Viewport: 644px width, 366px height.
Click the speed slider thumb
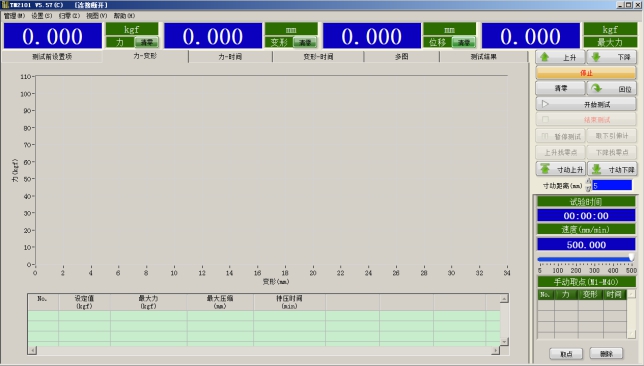pos(631,258)
